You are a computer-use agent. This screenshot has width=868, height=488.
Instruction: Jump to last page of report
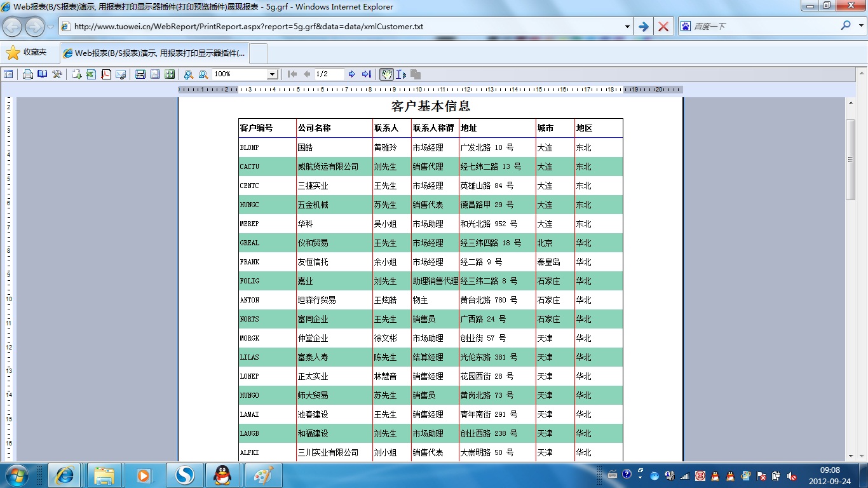coord(367,74)
